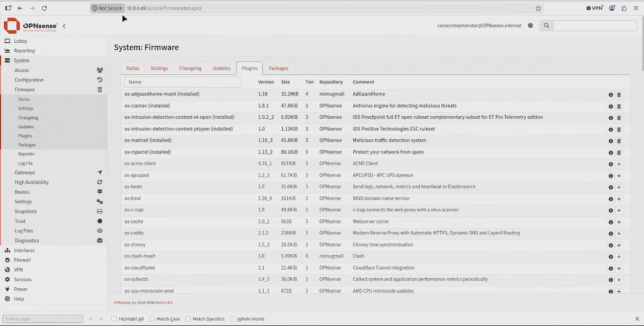This screenshot has width=644, height=326.
Task: Click the top search magnifier icon
Action: click(546, 26)
